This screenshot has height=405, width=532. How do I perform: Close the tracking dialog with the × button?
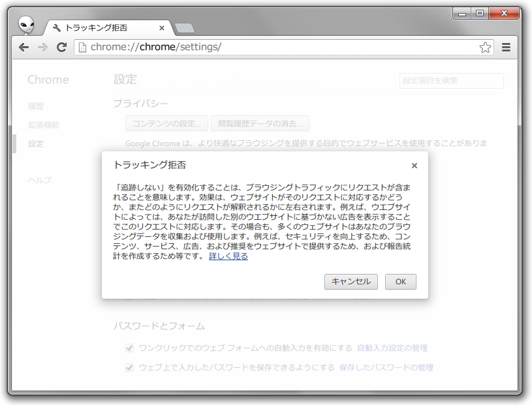pyautogui.click(x=414, y=166)
